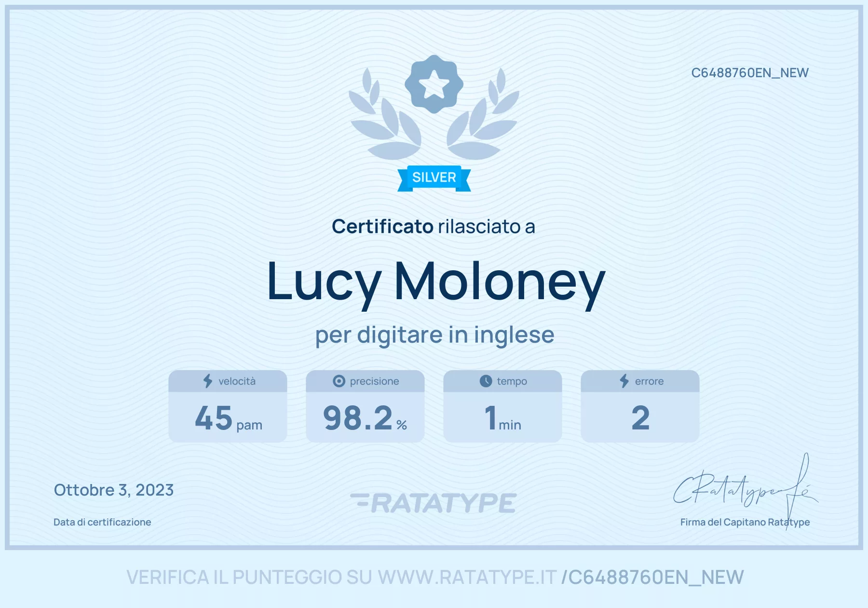Click the label 'Data di certificazione'

tap(102, 522)
